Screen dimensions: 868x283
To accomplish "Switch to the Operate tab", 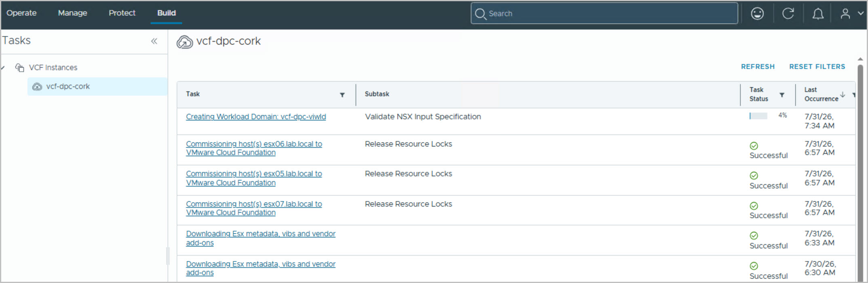I will tap(21, 13).
